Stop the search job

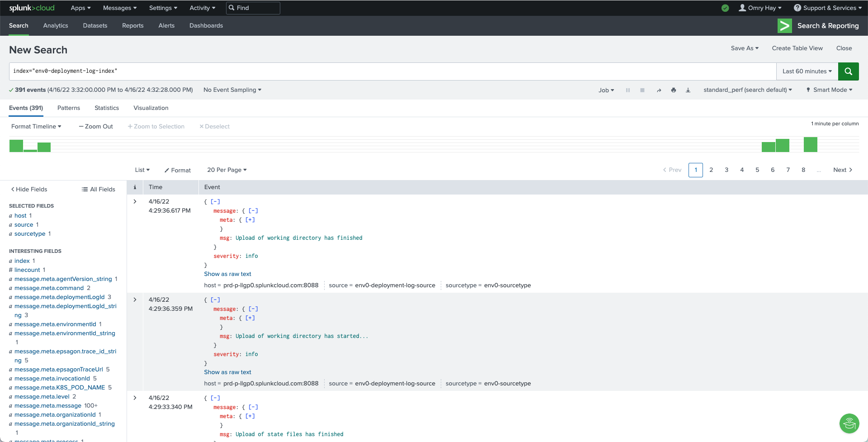pos(642,90)
